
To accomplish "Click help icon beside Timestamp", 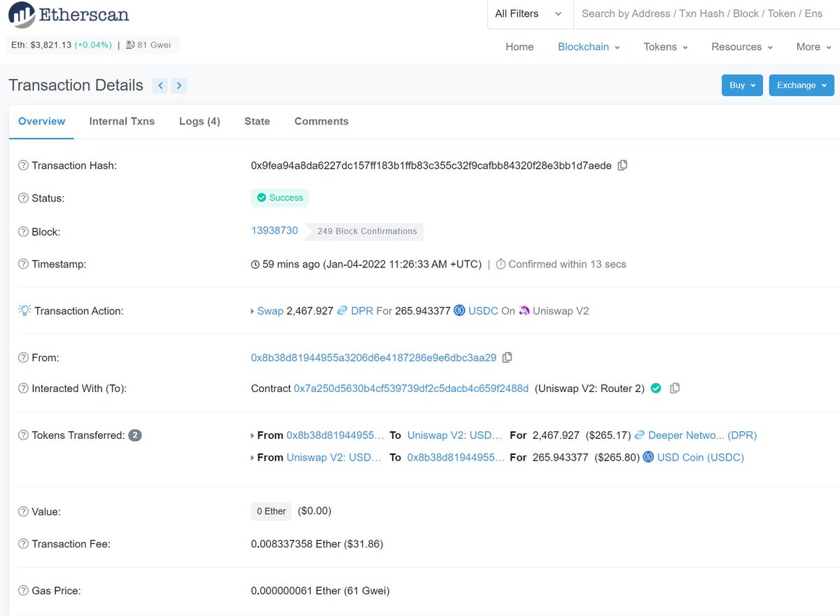I will point(24,264).
